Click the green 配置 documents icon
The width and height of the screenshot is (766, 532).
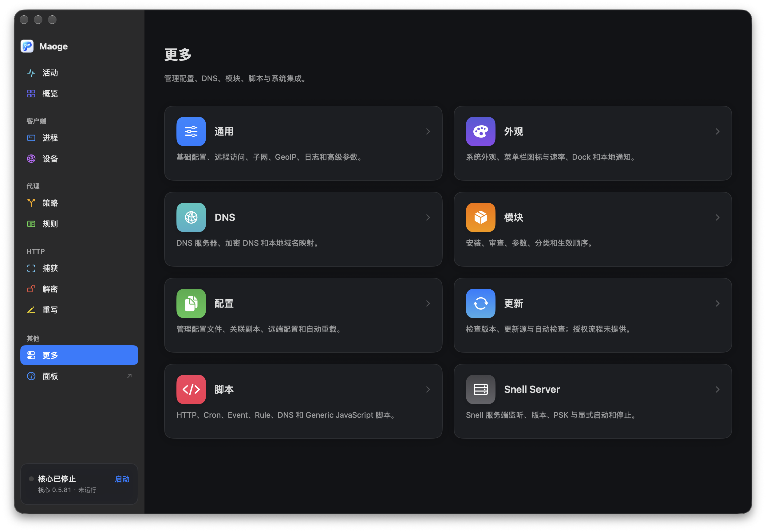coord(191,303)
